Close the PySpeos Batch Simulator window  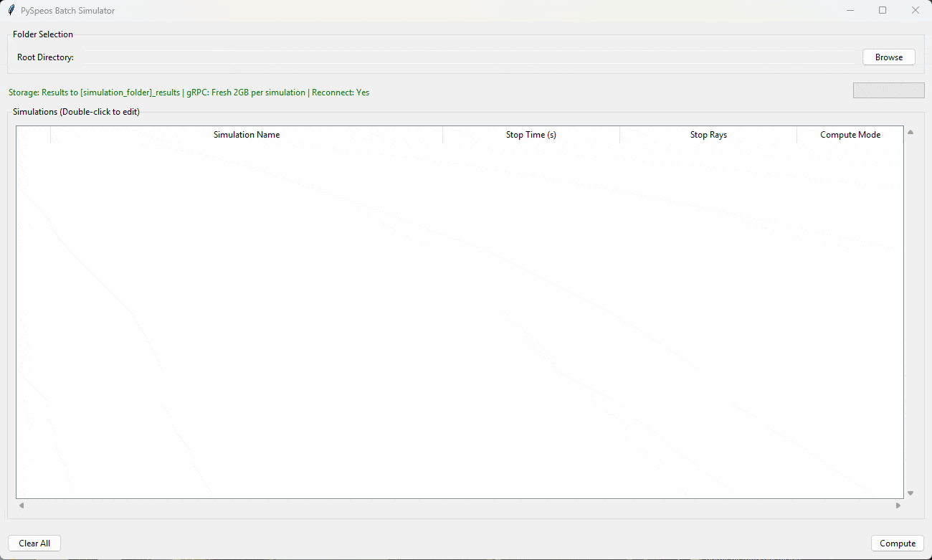coord(916,11)
